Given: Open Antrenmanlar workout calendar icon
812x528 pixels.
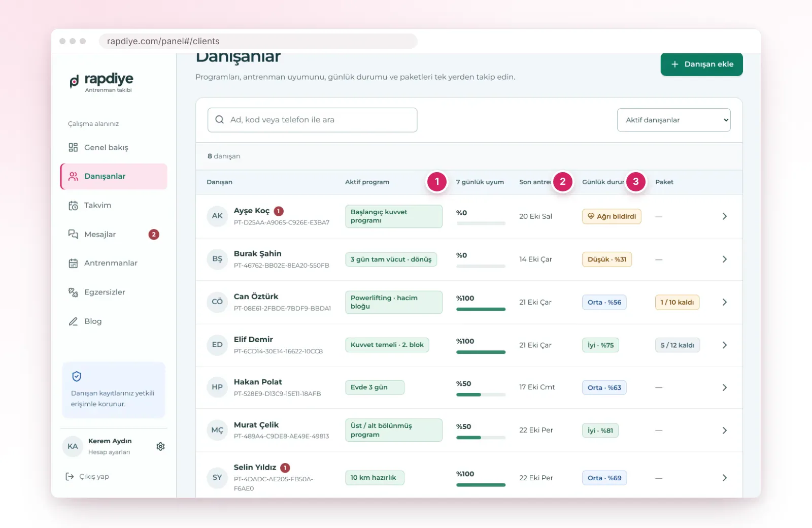Looking at the screenshot, I should click(x=73, y=263).
